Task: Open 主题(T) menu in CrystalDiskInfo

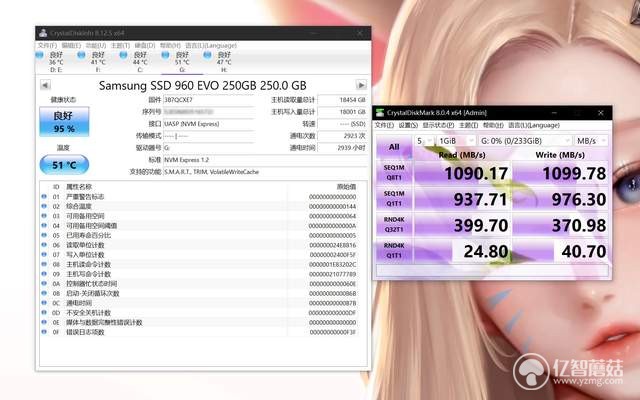Action: tap(120, 45)
